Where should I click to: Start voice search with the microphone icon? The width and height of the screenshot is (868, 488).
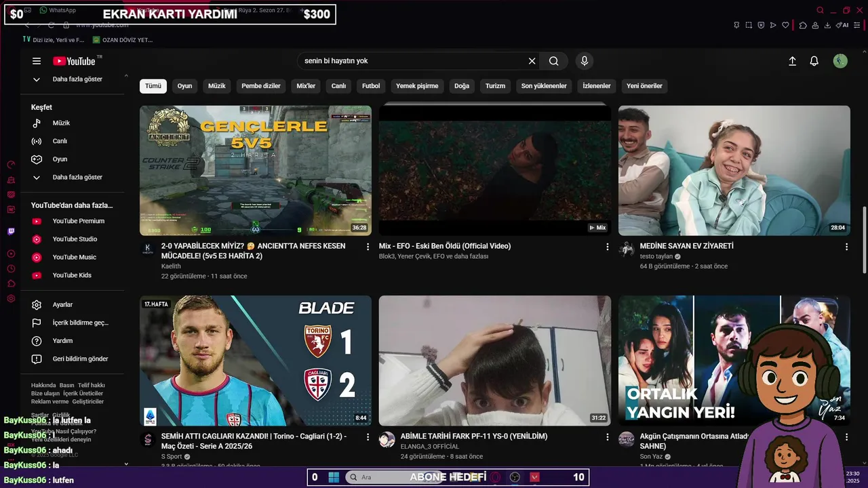[x=585, y=61]
